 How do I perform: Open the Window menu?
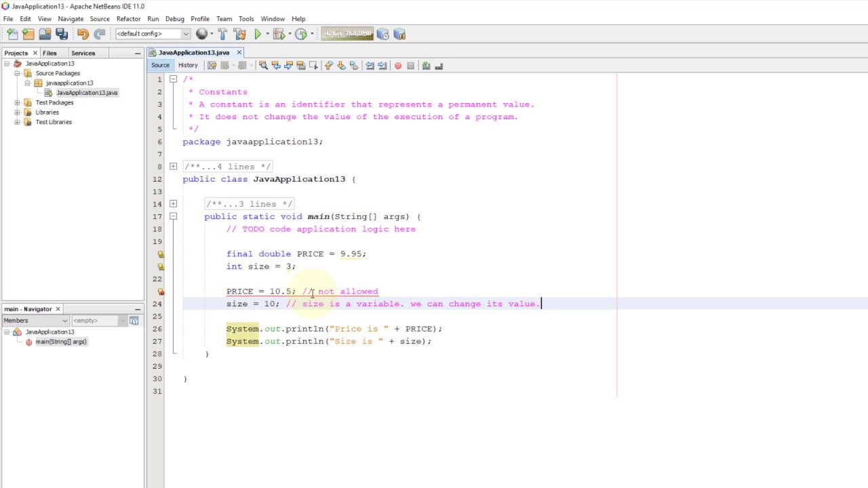click(x=273, y=19)
